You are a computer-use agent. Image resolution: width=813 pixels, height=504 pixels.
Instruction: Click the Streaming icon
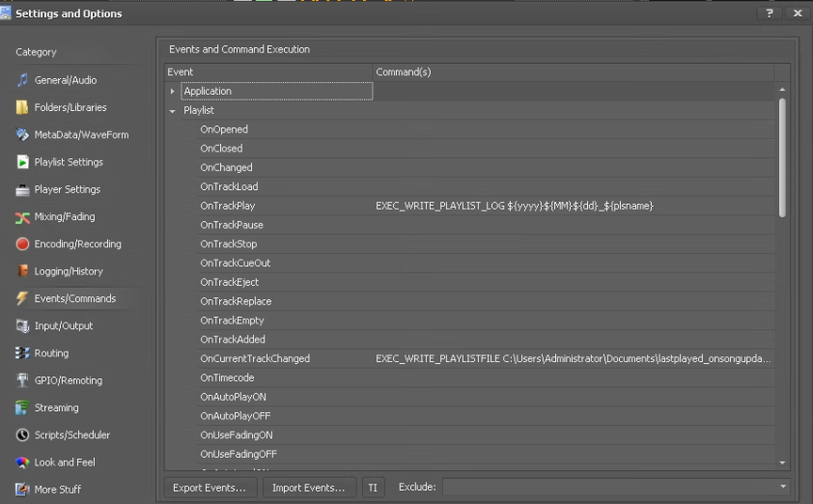(22, 407)
